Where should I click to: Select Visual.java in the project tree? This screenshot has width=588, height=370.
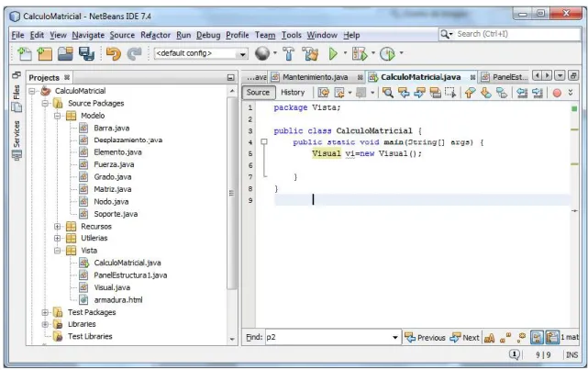pos(112,287)
